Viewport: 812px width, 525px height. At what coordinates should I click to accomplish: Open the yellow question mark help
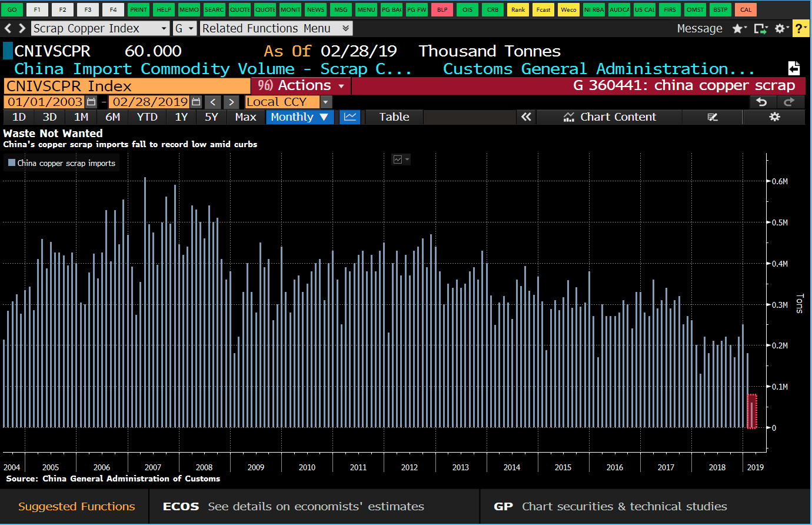point(801,28)
